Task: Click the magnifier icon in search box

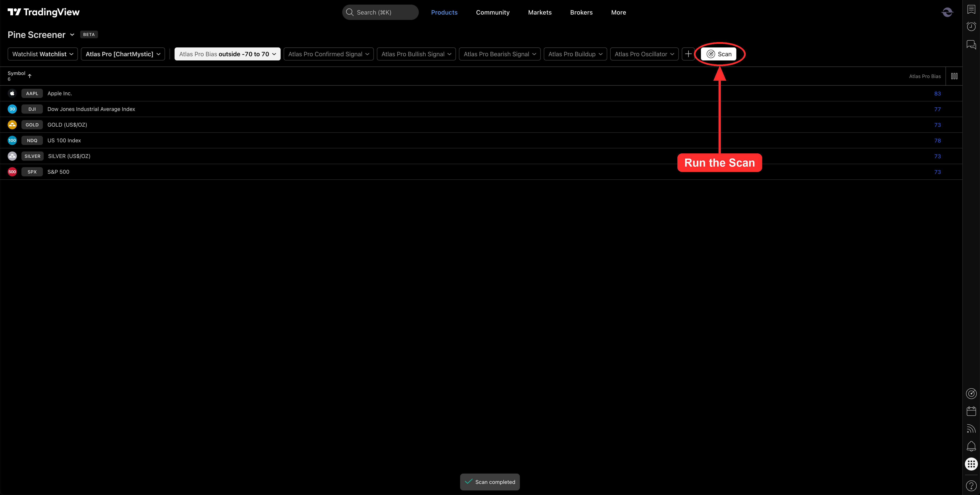Action: tap(350, 12)
